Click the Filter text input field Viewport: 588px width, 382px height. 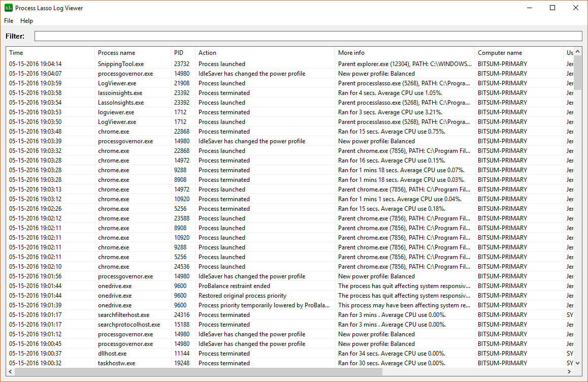[308, 36]
